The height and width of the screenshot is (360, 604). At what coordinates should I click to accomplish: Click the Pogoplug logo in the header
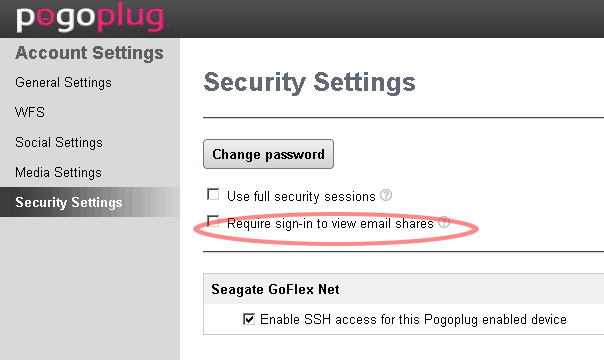(91, 18)
